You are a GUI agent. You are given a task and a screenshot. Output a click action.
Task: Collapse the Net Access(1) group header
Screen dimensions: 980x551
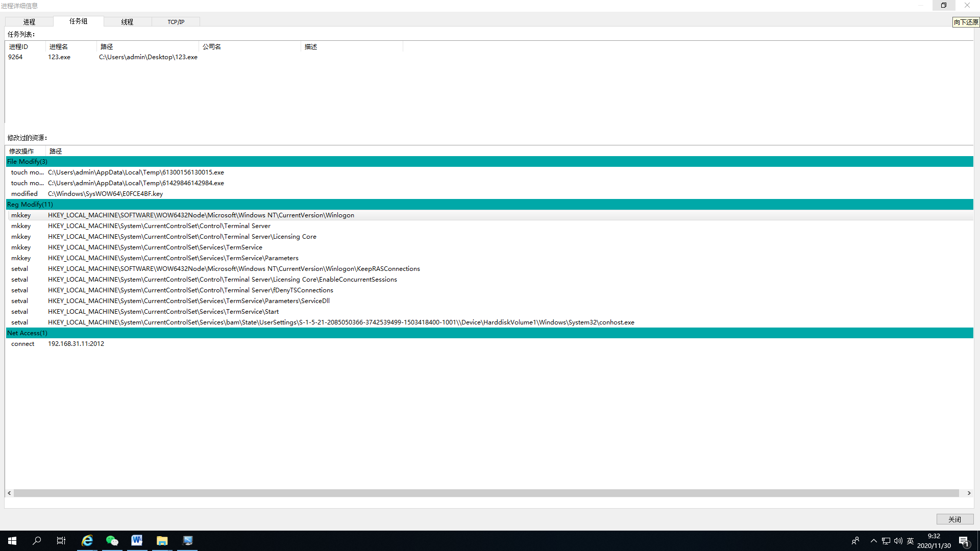tap(28, 333)
